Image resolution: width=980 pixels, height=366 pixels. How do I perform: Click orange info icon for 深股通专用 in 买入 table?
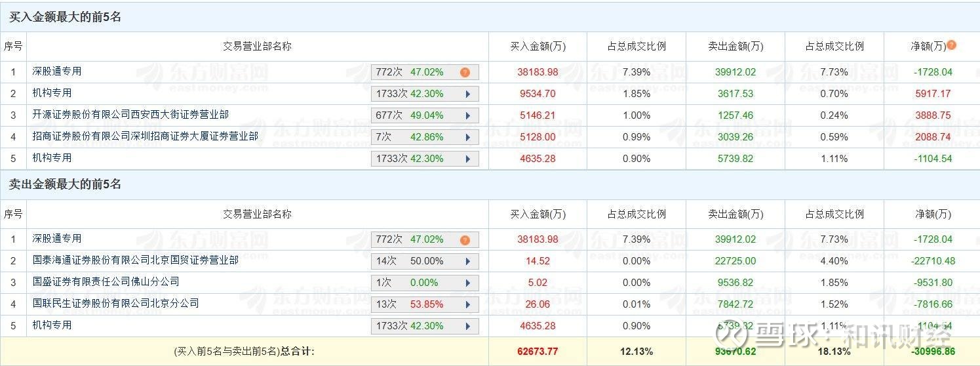pos(465,72)
